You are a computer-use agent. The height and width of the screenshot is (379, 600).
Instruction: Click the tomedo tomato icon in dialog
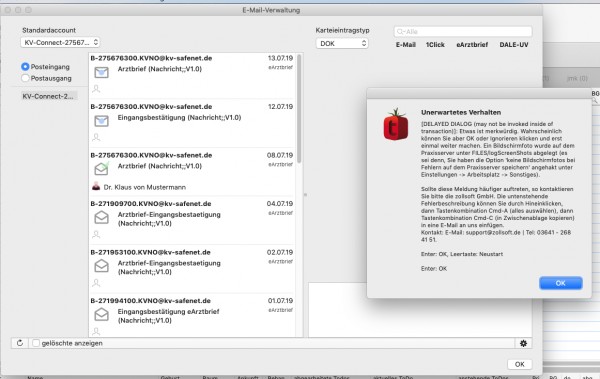(x=396, y=124)
